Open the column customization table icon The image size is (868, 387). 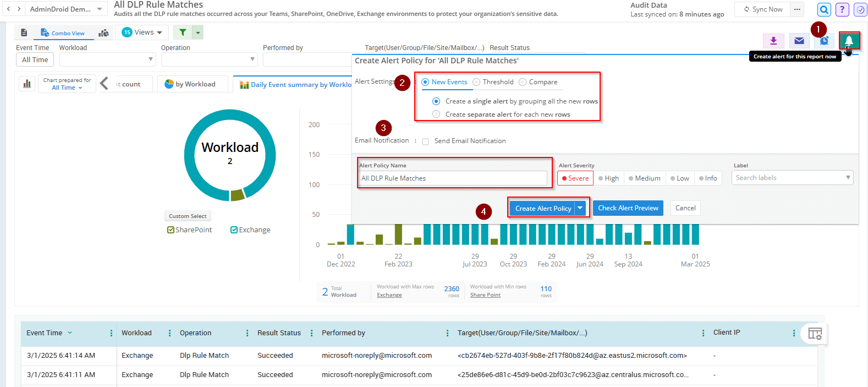[815, 334]
